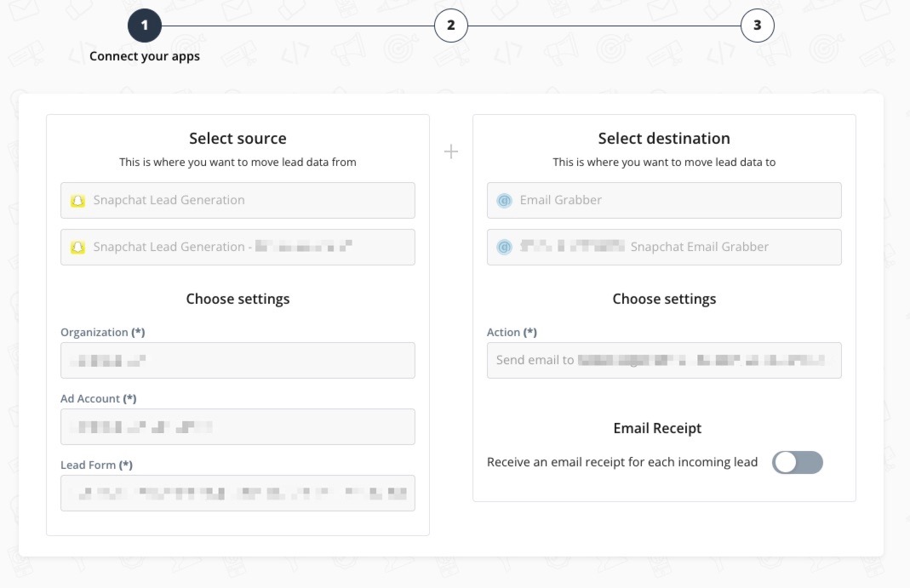Screen dimensions: 910x588
Task: Click 'Receive an email receipt for each incoming lead' text
Action: click(622, 462)
